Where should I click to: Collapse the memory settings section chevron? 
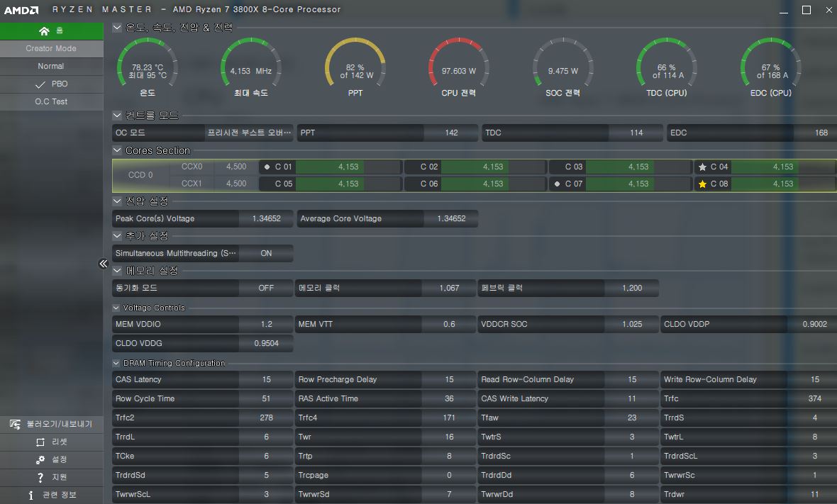tap(117, 270)
